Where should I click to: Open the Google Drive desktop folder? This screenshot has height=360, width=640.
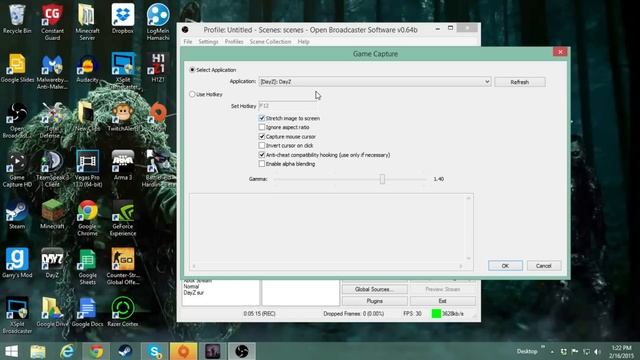point(52,312)
